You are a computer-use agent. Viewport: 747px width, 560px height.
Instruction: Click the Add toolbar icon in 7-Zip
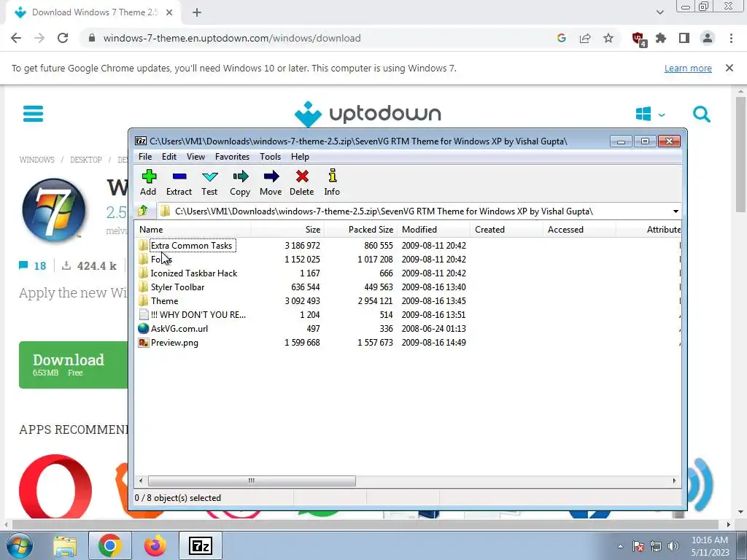[148, 182]
